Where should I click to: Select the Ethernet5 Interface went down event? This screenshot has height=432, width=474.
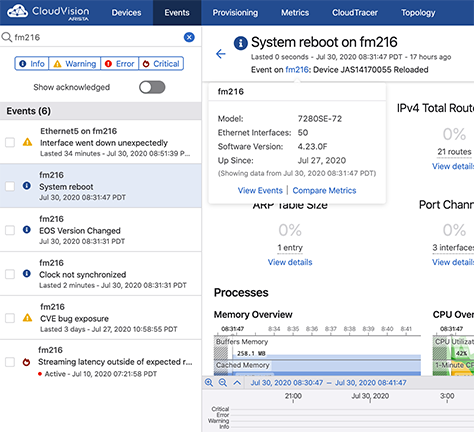point(101,142)
